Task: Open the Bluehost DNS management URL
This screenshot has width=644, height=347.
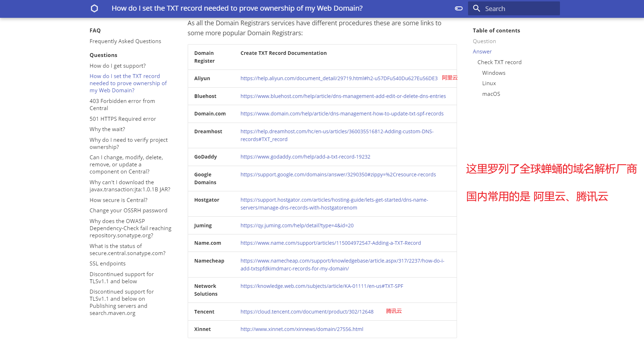Action: pos(343,96)
